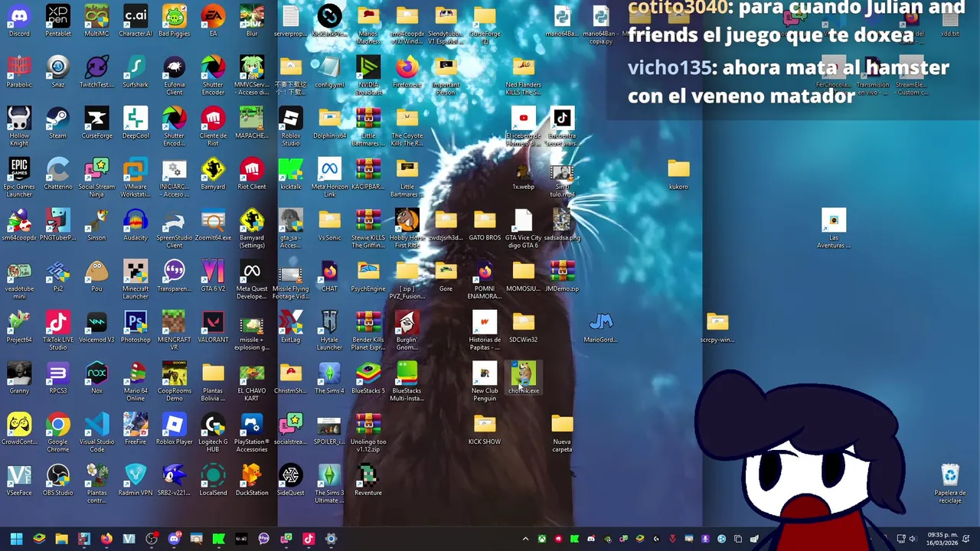Open File Explorer from the taskbar
The image size is (980, 551).
click(61, 539)
